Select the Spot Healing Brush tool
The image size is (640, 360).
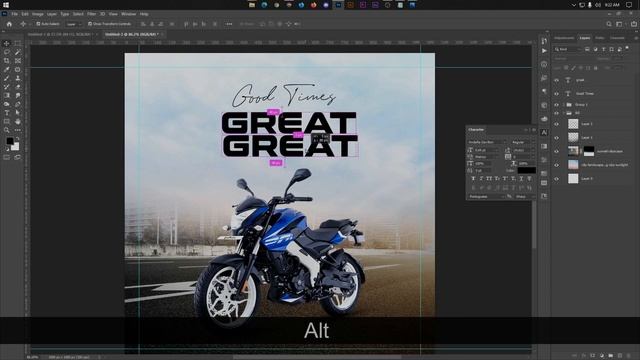coord(18,69)
